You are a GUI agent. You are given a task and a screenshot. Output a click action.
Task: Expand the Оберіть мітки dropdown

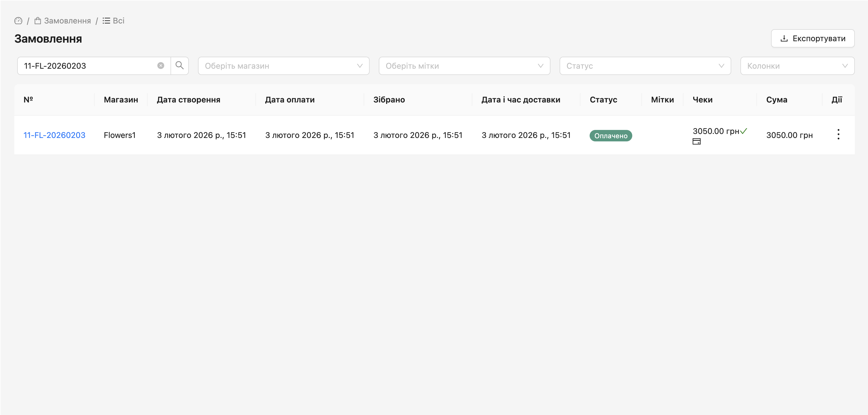tap(464, 66)
